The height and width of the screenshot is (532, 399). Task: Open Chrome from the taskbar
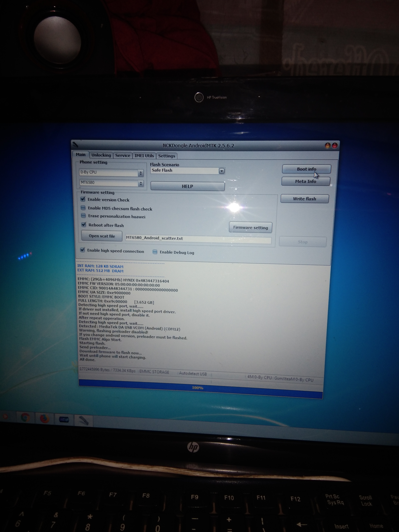coord(25,418)
